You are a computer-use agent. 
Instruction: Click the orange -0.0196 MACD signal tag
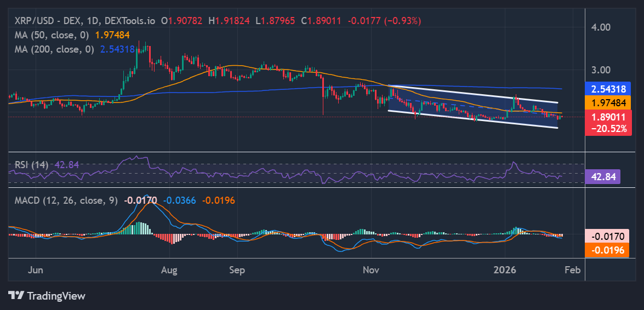point(607,250)
